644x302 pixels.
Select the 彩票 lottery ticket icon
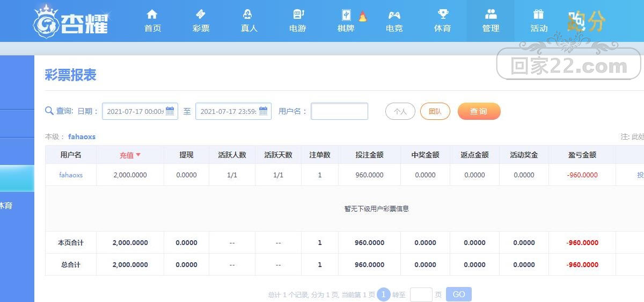pos(201,15)
